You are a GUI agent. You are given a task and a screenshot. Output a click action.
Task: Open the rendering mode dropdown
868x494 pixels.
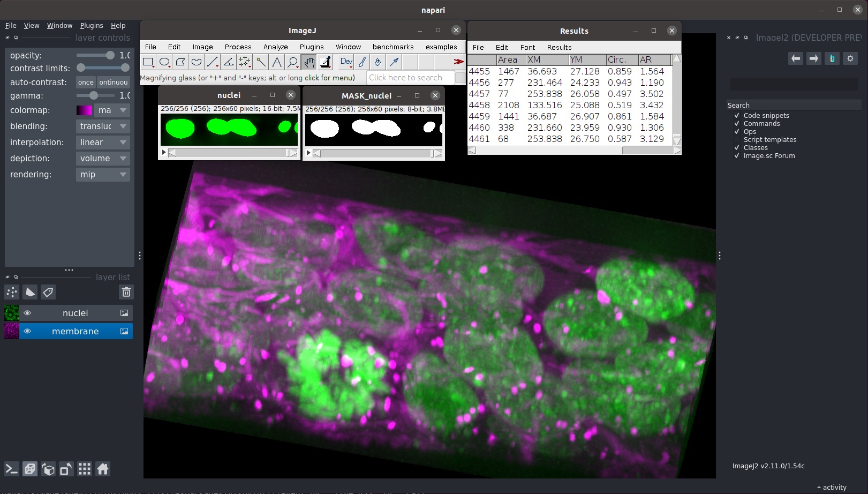click(x=103, y=175)
